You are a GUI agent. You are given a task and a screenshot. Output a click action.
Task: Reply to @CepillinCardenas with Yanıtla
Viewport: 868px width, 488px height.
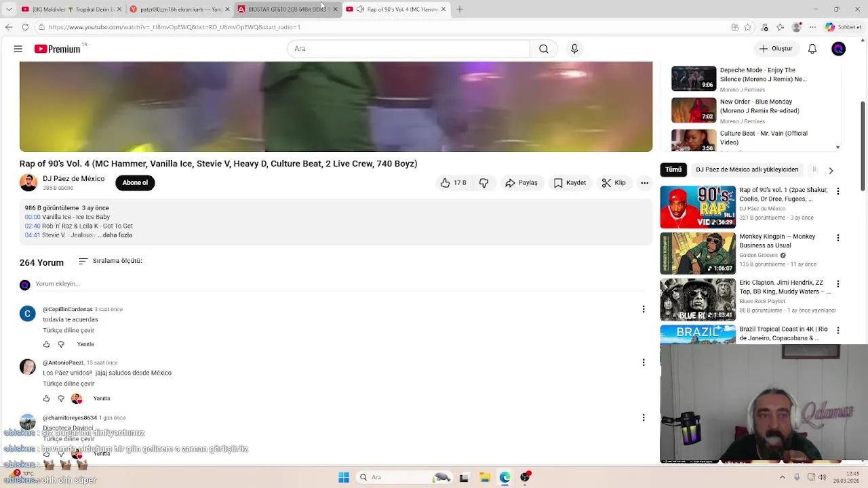(x=85, y=344)
